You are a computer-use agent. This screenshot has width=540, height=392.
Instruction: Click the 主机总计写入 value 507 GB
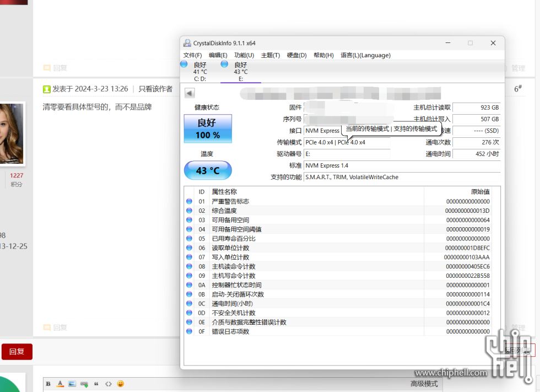click(x=477, y=119)
